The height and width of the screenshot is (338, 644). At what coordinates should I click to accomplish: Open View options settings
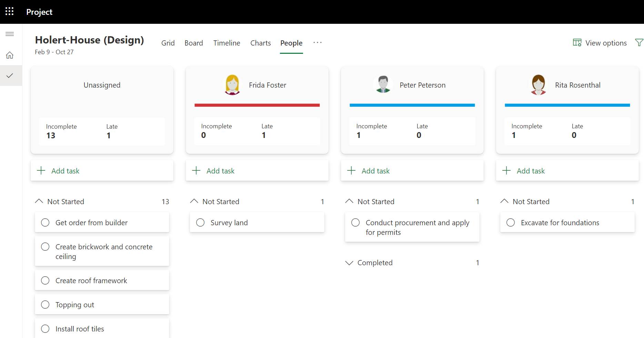coord(600,42)
